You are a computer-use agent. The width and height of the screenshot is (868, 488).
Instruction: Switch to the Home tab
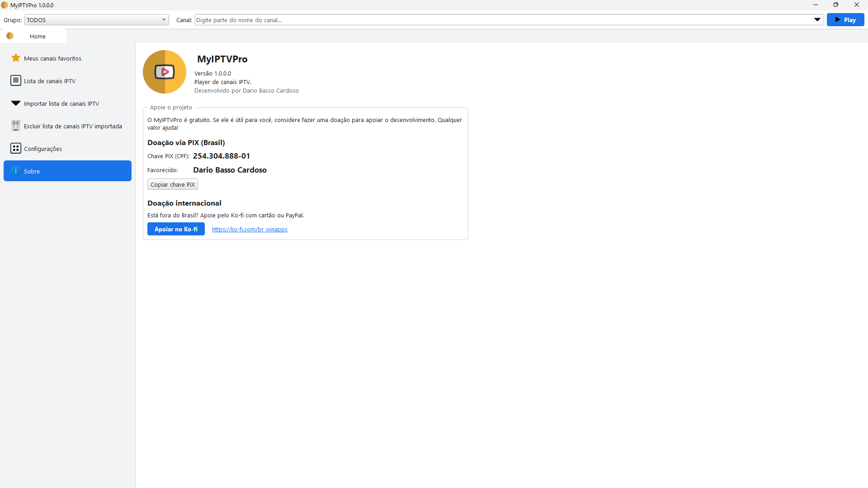(x=33, y=36)
